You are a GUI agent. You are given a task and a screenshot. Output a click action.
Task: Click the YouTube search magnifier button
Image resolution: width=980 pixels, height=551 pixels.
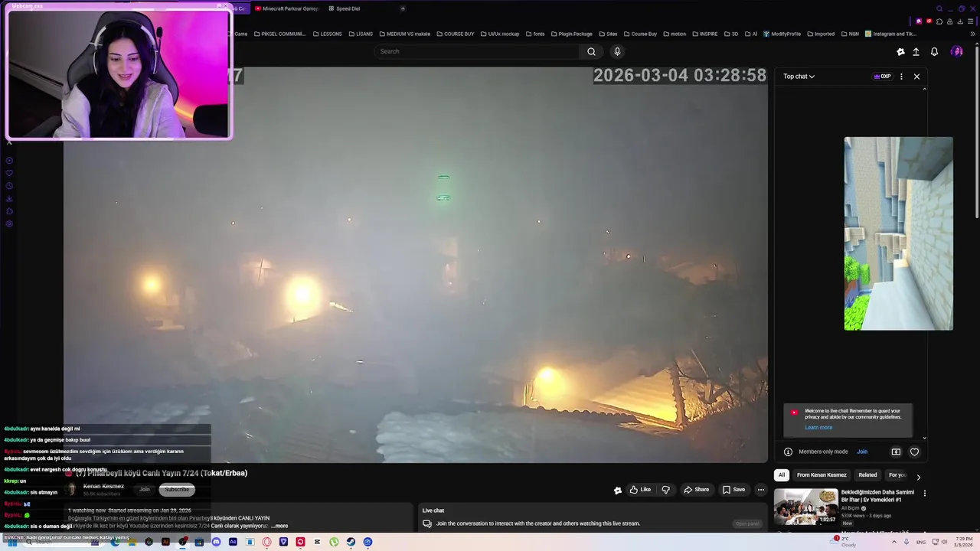pos(591,51)
